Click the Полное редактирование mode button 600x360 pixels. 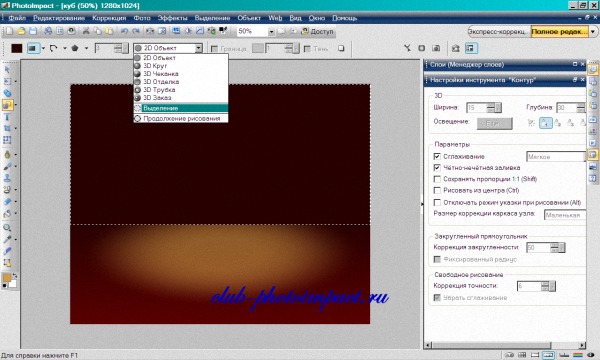560,32
